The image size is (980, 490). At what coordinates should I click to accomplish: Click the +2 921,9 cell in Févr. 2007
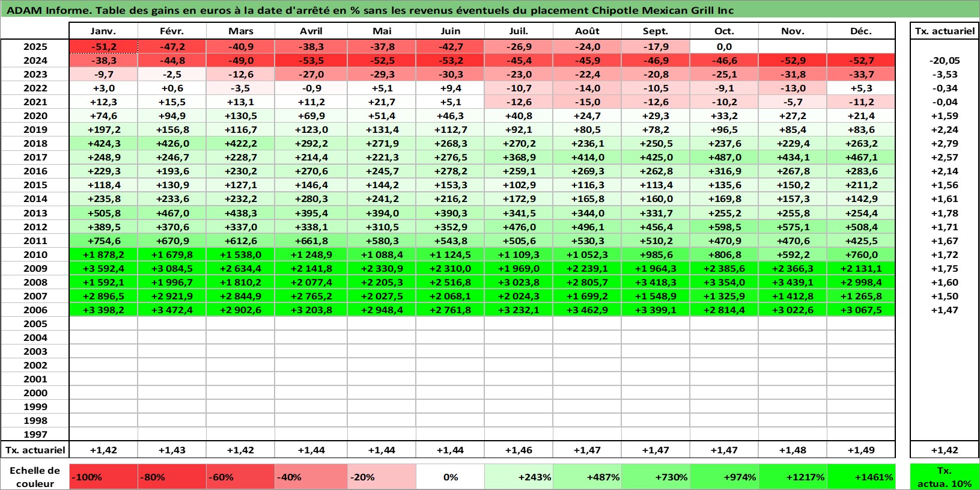[172, 296]
